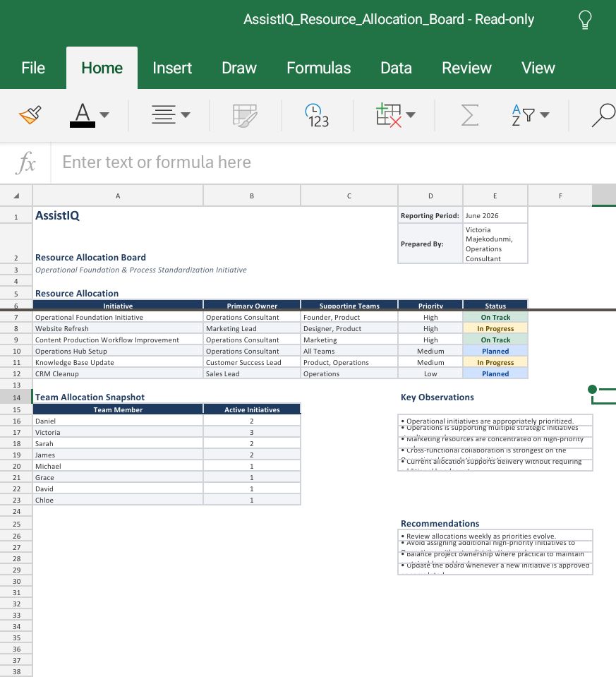
Task: Click the Recommendations heading
Action: coord(440,523)
